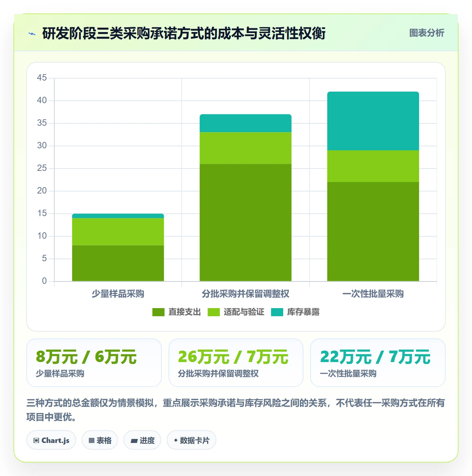Click the light green segment of 分批采购 bar
Viewport: 472px width, 476px height.
pyautogui.click(x=245, y=148)
